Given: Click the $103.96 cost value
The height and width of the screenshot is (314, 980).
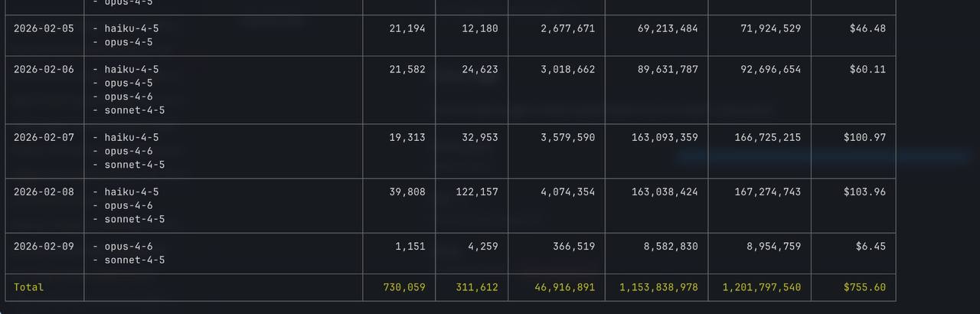Looking at the screenshot, I should [x=864, y=191].
